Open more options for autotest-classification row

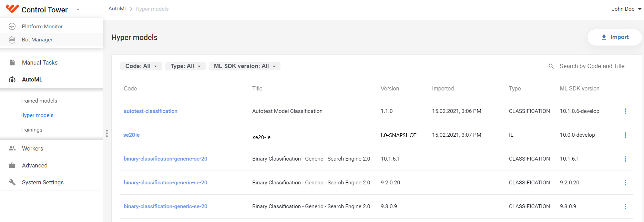(x=625, y=111)
